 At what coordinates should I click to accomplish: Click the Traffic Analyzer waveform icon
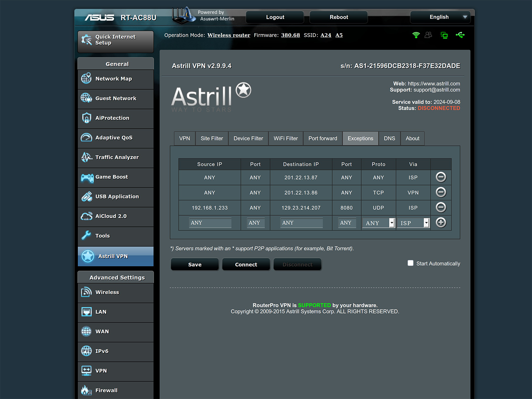[x=86, y=157]
